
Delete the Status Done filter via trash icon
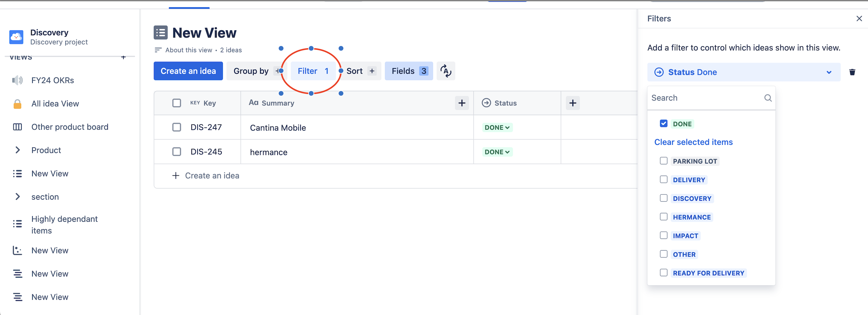pos(852,72)
